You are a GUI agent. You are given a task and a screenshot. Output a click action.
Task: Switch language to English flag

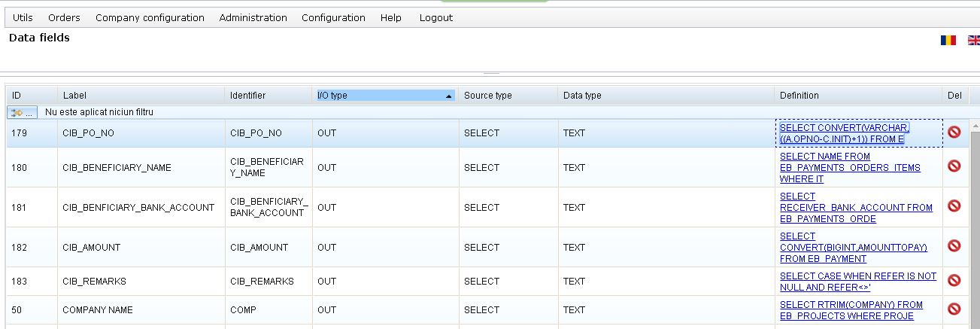point(973,40)
